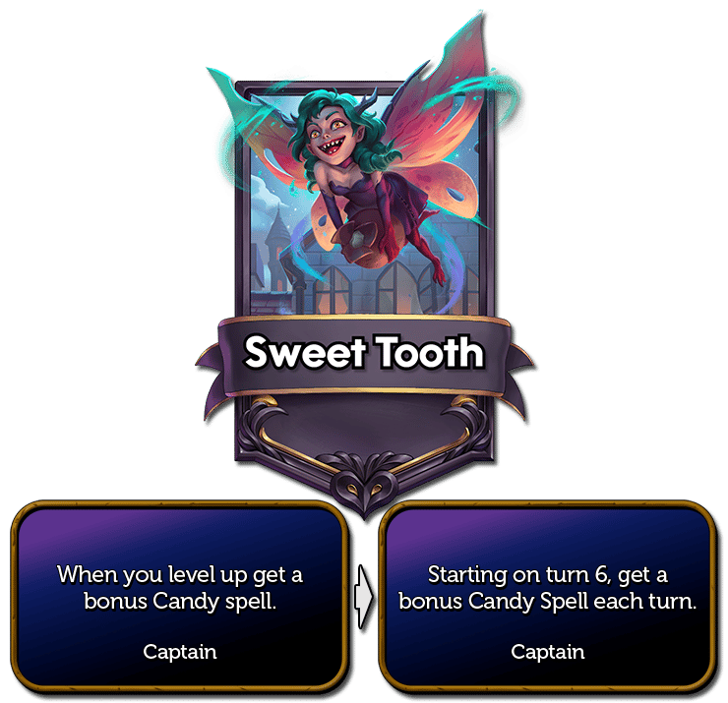Click the white upgrade arrow between ability boxes
This screenshot has width=728, height=703.
pyautogui.click(x=364, y=597)
